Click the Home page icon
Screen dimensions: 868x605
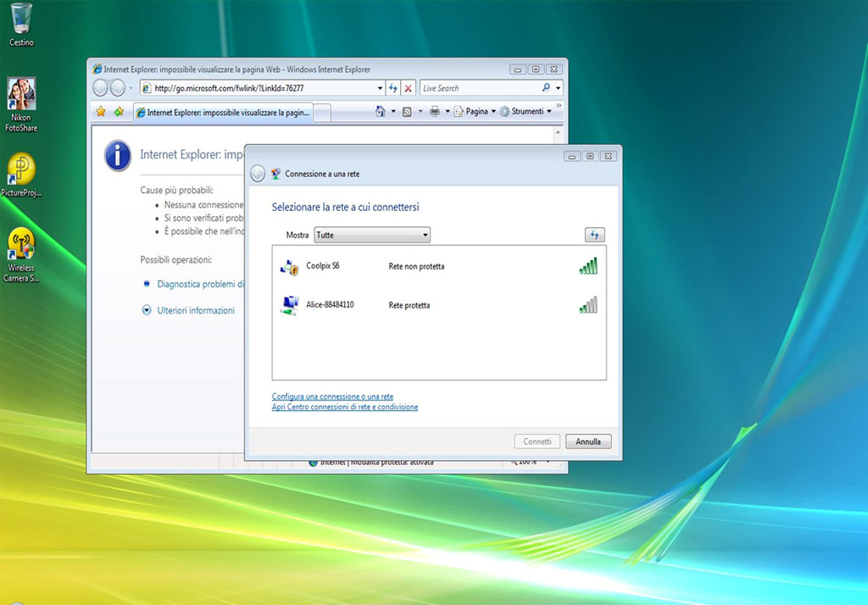tap(381, 111)
